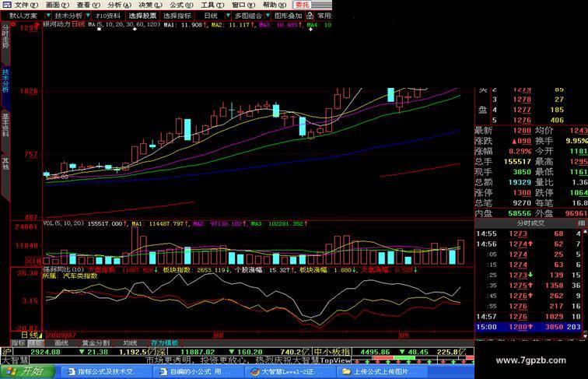Viewport: 588px width, 379px height.
Task: Click the 选择股票 toolbar button
Action: click(x=142, y=16)
